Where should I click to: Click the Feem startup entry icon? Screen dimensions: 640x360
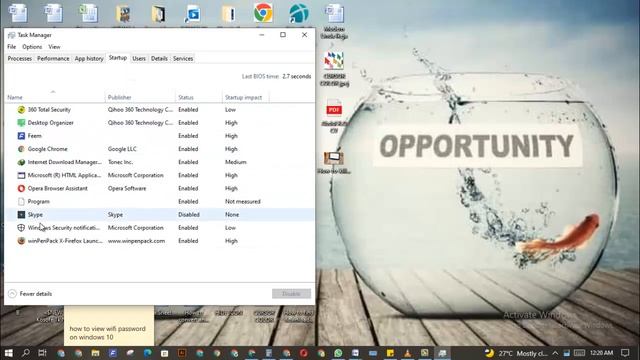(x=21, y=136)
